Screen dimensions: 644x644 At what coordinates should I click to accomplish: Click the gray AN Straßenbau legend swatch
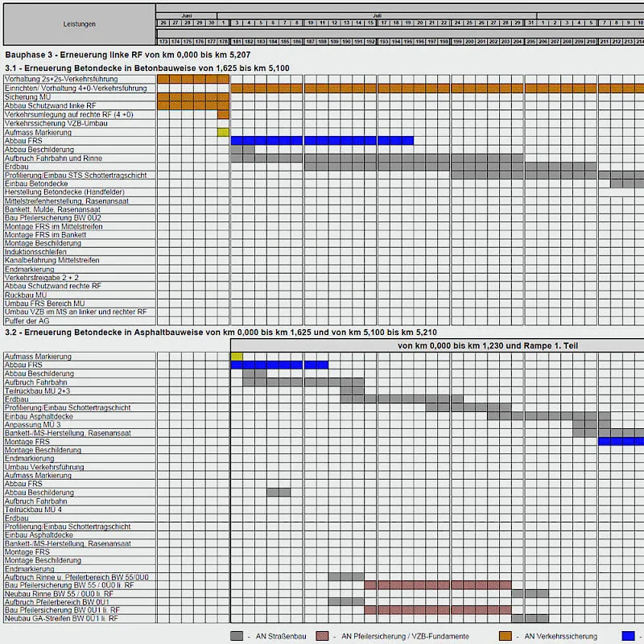[x=237, y=636]
